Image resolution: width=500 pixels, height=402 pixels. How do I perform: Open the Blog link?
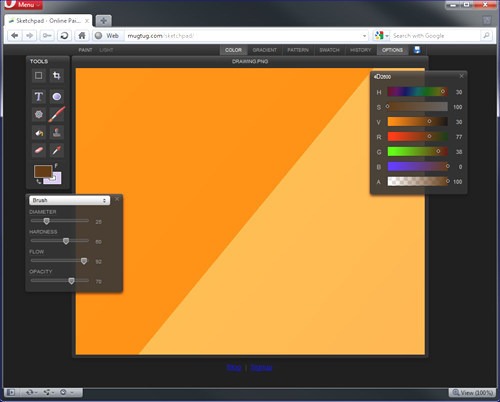tap(234, 367)
